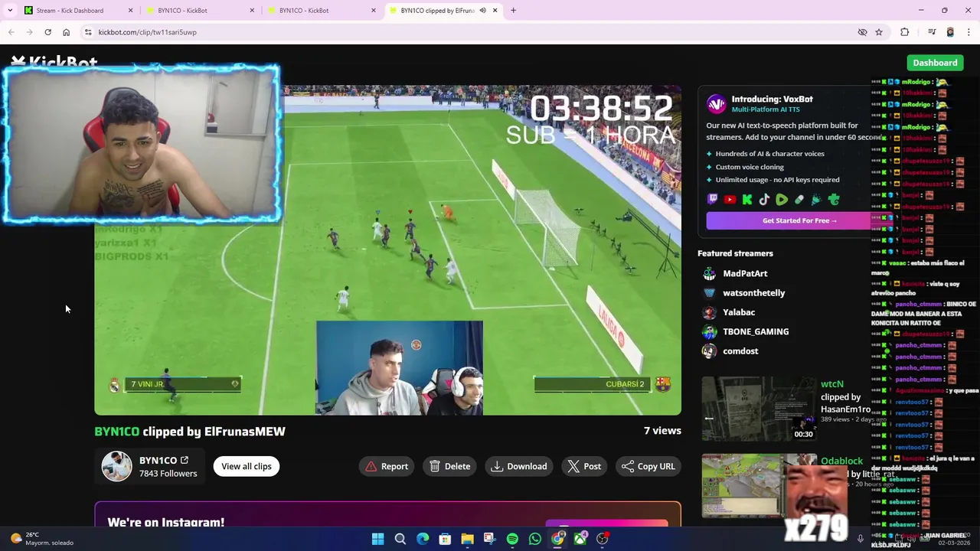Navigate back with the browser back arrow

pyautogui.click(x=11, y=32)
